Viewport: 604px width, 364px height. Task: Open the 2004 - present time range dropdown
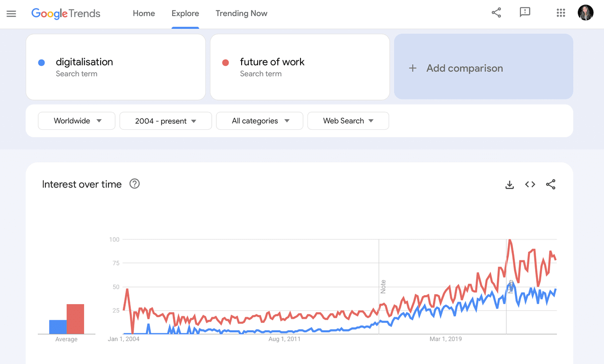click(166, 121)
